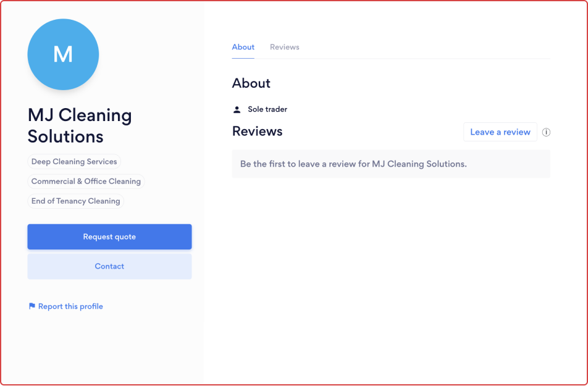Click Leave a review
Image resolution: width=588 pixels, height=386 pixels.
(x=500, y=132)
